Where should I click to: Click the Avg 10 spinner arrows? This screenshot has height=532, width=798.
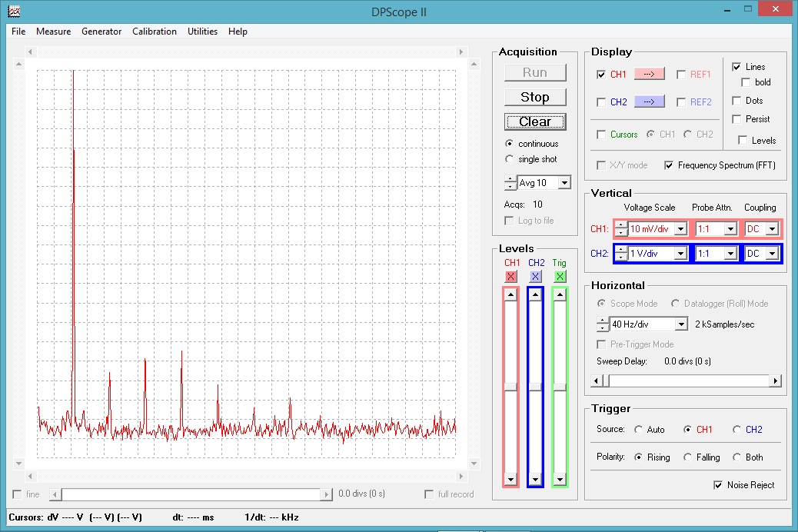tap(510, 183)
